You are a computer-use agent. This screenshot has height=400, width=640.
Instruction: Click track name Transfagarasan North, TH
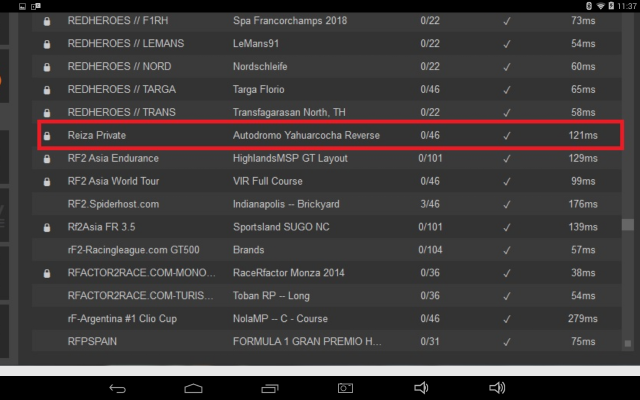coord(289,112)
